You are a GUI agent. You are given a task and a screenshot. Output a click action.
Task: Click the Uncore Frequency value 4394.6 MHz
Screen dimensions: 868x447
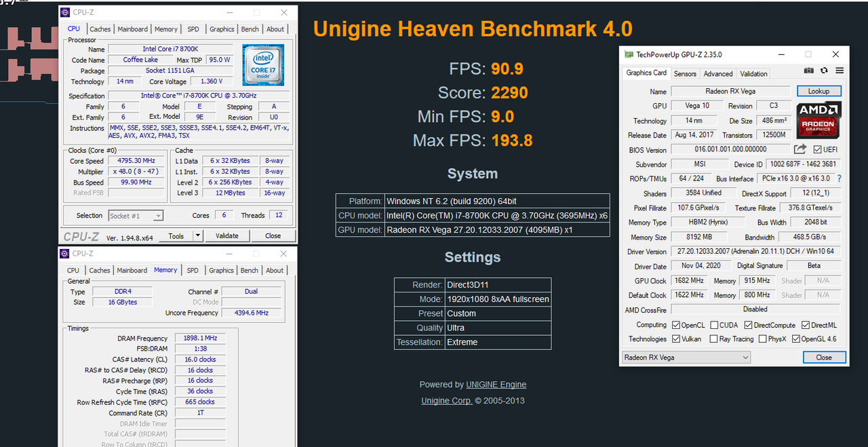(250, 313)
